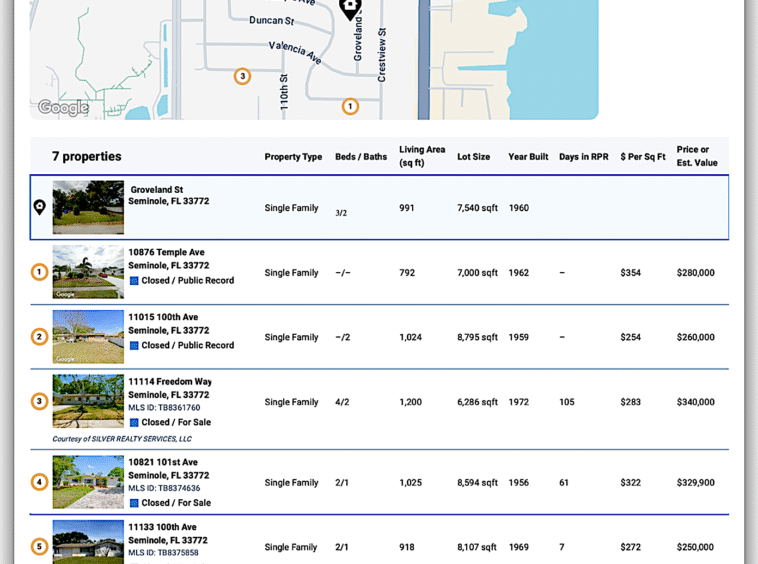Click the number 3 badge beside 11114 Freedom Way
Image resolution: width=758 pixels, height=564 pixels.
[x=40, y=402]
